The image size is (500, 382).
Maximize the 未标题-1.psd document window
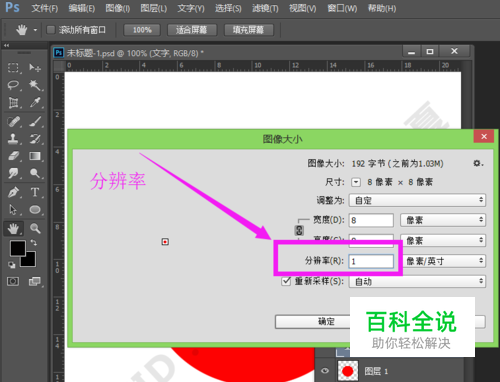[x=430, y=51]
